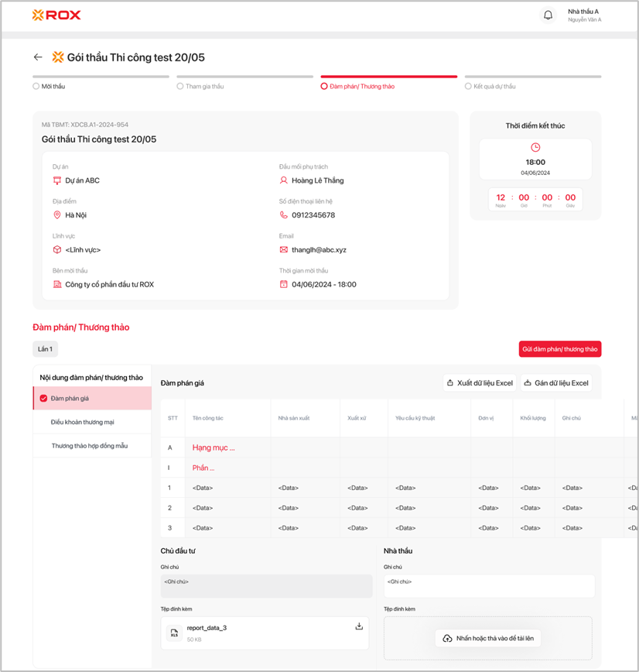Open the Điều khoản thương mại section
The width and height of the screenshot is (639, 672).
(x=83, y=422)
